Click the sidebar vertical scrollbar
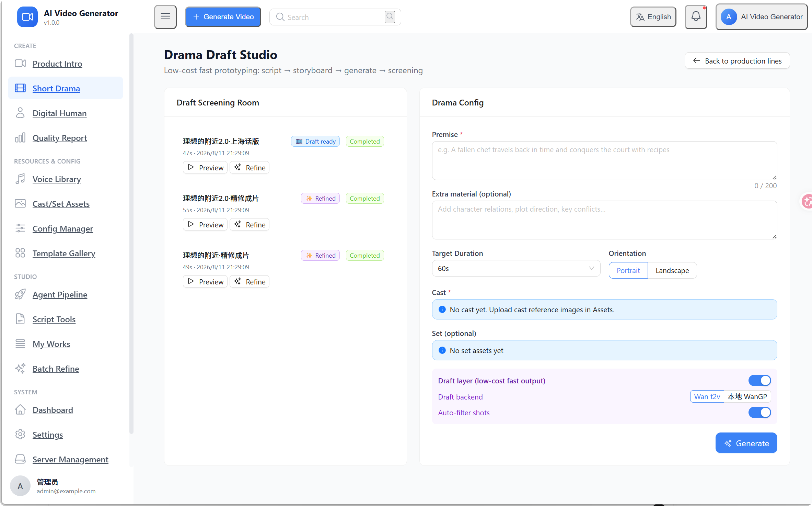This screenshot has width=812, height=506. tap(131, 234)
